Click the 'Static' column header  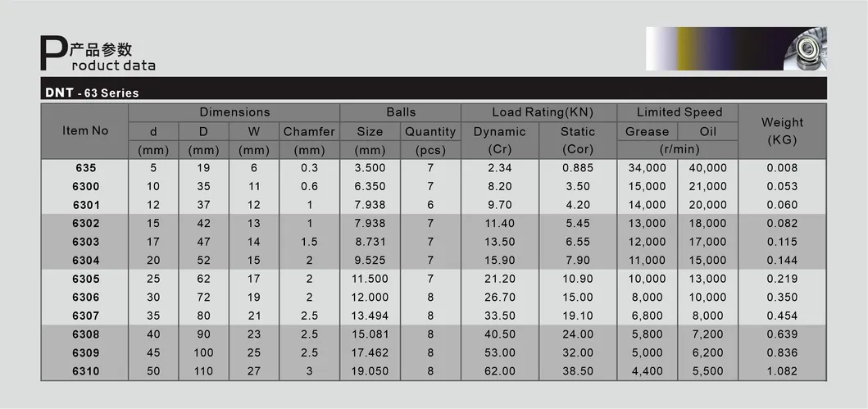[x=577, y=132]
